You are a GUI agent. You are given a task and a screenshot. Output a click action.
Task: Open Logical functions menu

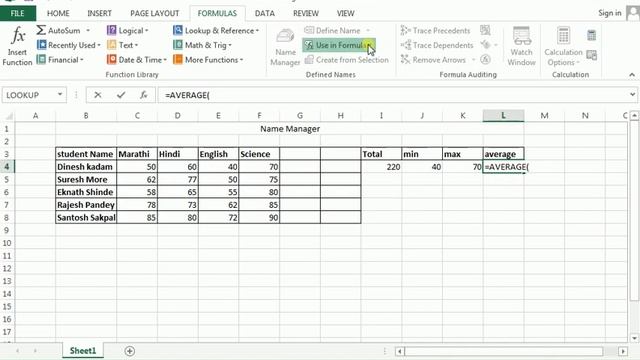coord(128,30)
